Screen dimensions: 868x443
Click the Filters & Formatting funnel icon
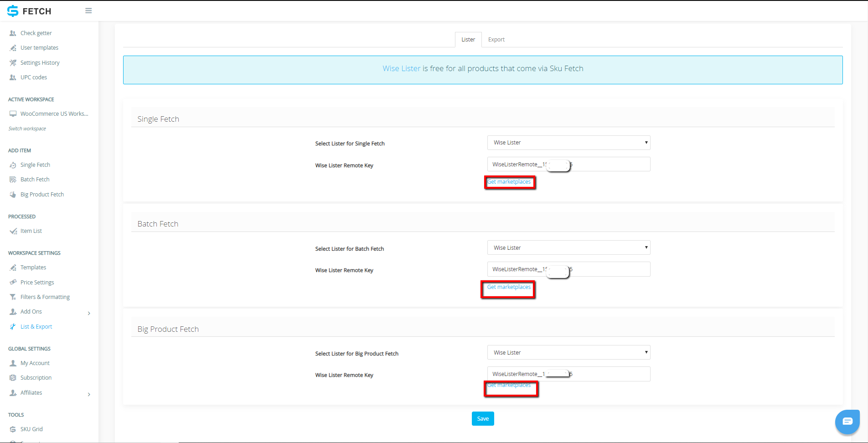click(x=13, y=297)
